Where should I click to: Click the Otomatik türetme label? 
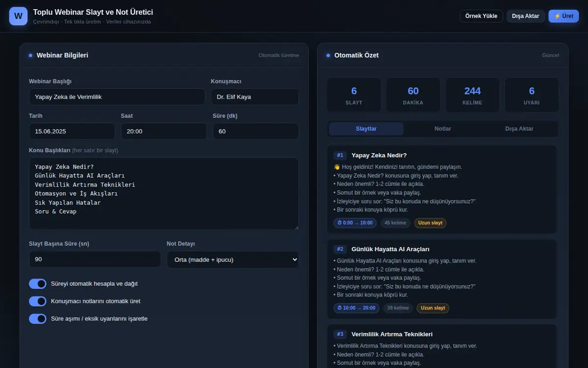[279, 55]
